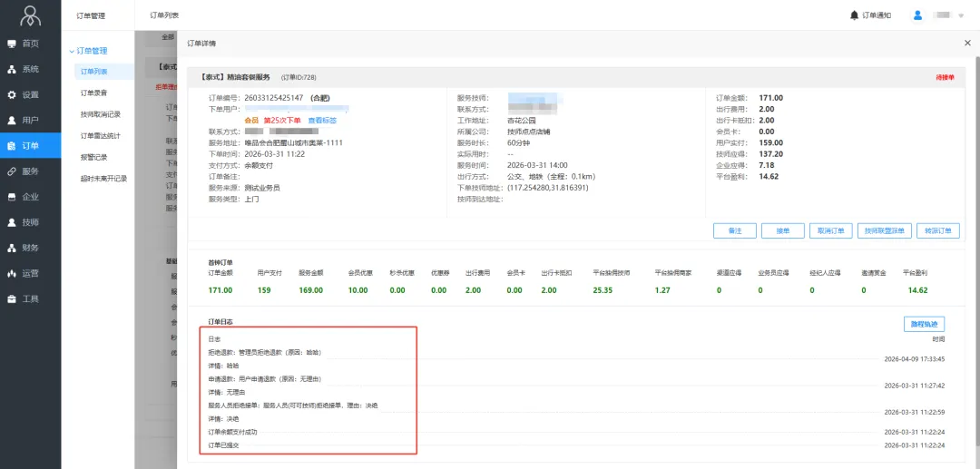Open the 运营 flame icon section
This screenshot has width=980, height=469.
pyautogui.click(x=12, y=272)
